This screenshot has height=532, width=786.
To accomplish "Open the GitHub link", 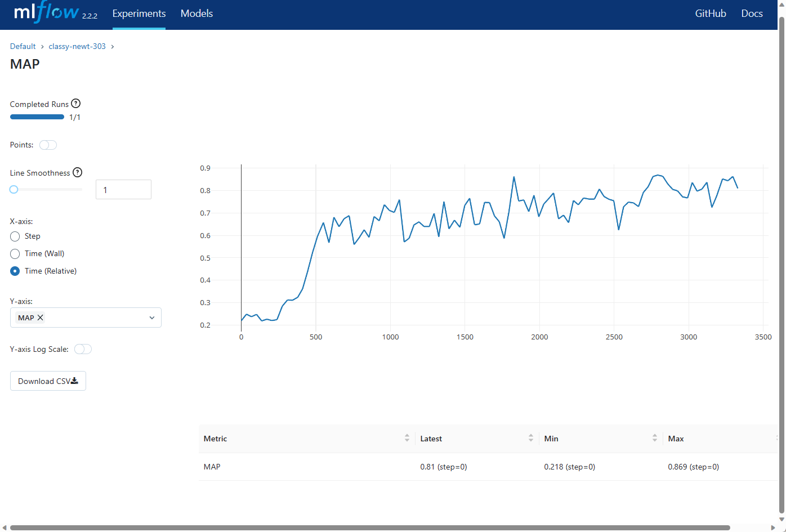I will 711,14.
